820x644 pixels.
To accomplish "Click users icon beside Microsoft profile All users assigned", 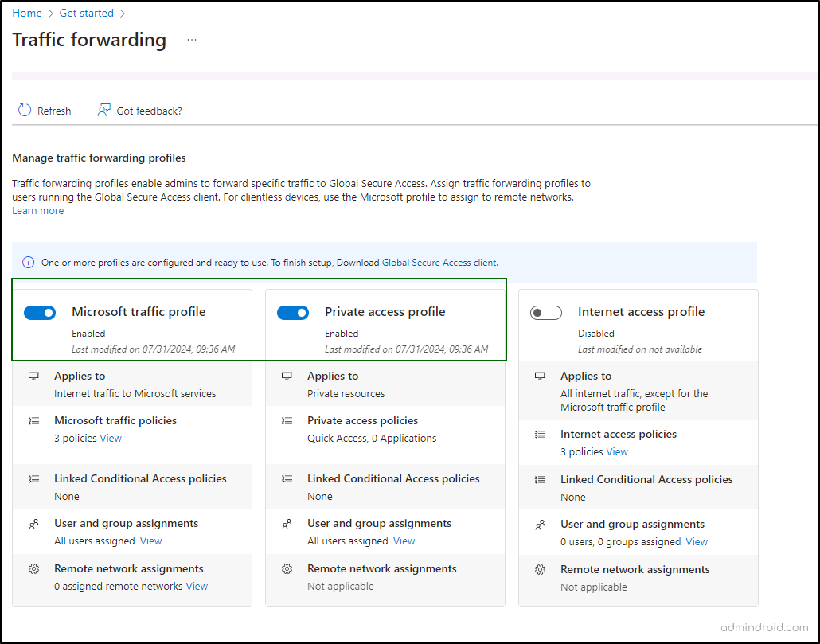I will (33, 524).
